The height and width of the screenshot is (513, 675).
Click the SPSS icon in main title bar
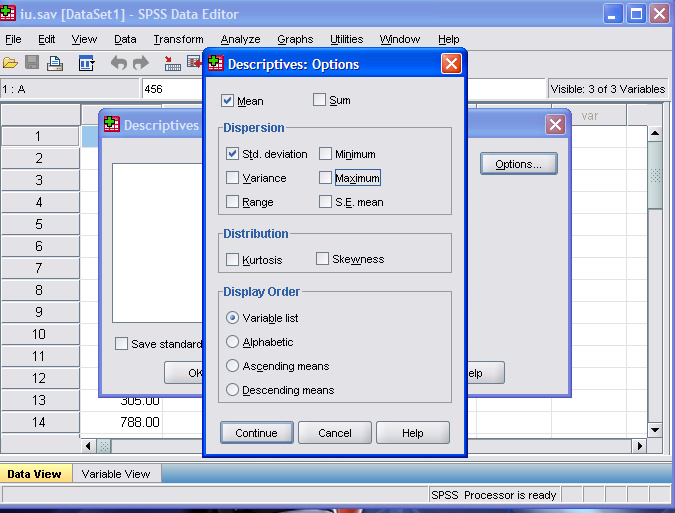point(8,13)
